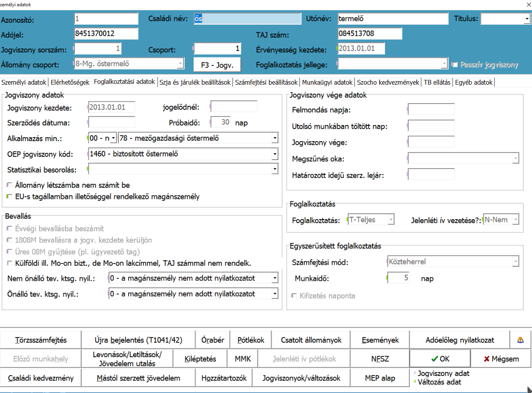The height and width of the screenshot is (393, 532).
Task: Toggle 1808M bevallásra a jogv. kezdete kerüljön
Action: pos(9,240)
